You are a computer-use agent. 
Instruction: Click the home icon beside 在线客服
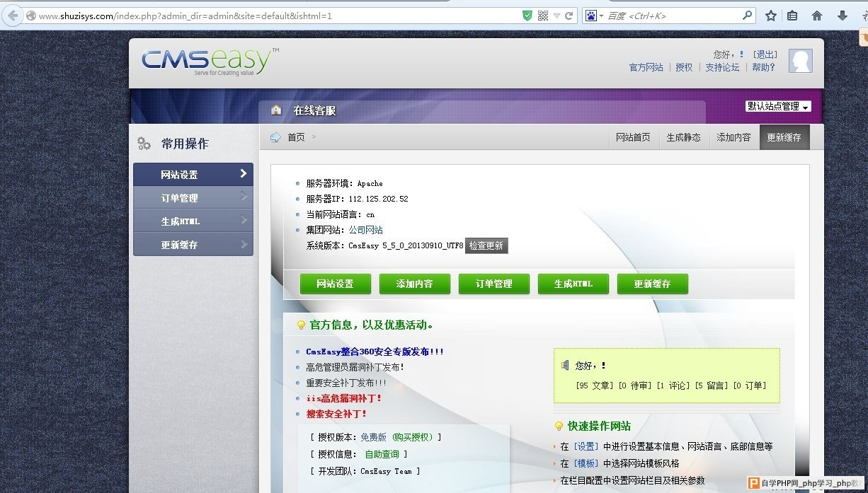click(x=276, y=110)
